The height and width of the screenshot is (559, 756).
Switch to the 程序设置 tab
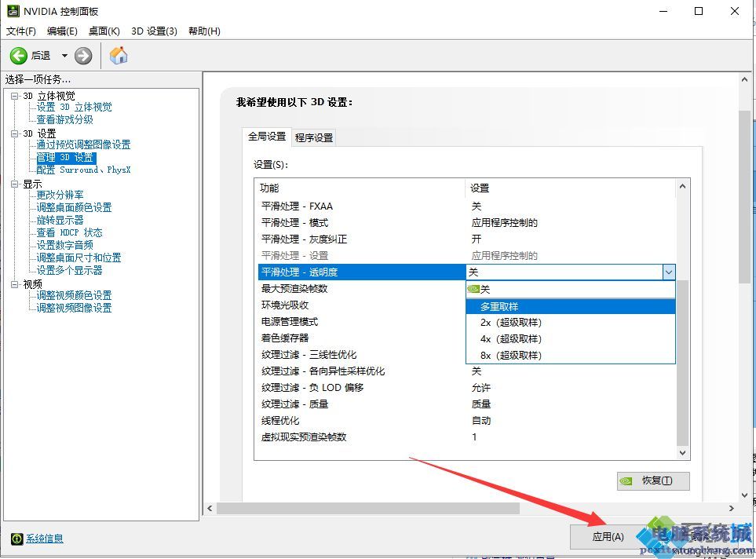click(314, 137)
